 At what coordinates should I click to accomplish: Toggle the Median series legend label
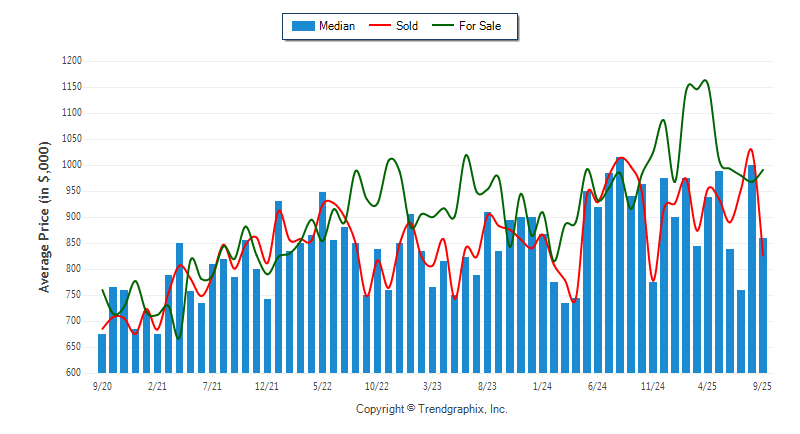click(x=336, y=26)
